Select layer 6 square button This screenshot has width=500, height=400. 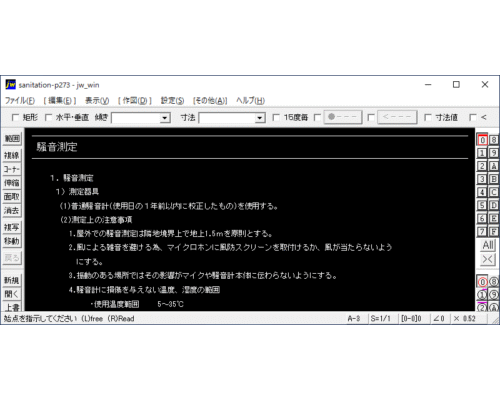pyautogui.click(x=482, y=218)
